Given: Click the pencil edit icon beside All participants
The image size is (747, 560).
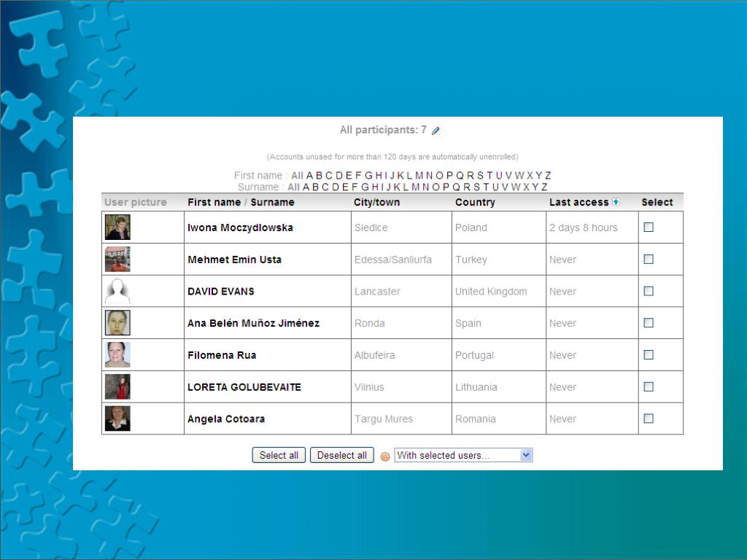Looking at the screenshot, I should pyautogui.click(x=436, y=131).
